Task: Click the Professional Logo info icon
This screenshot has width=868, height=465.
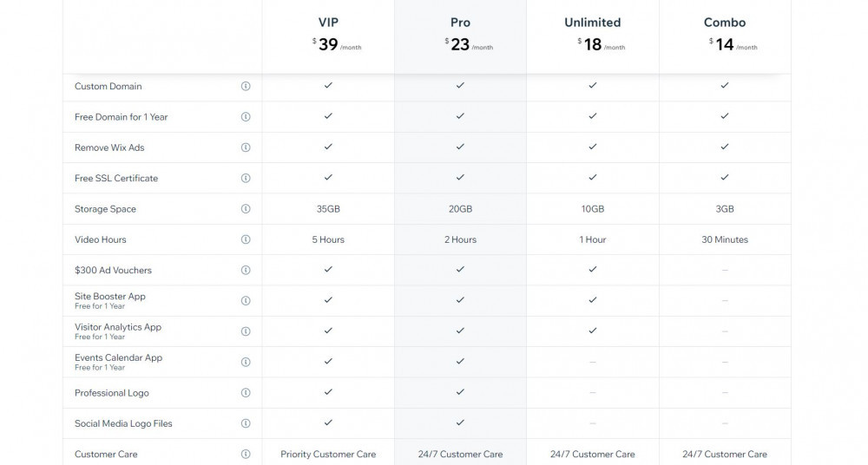Action: (246, 393)
